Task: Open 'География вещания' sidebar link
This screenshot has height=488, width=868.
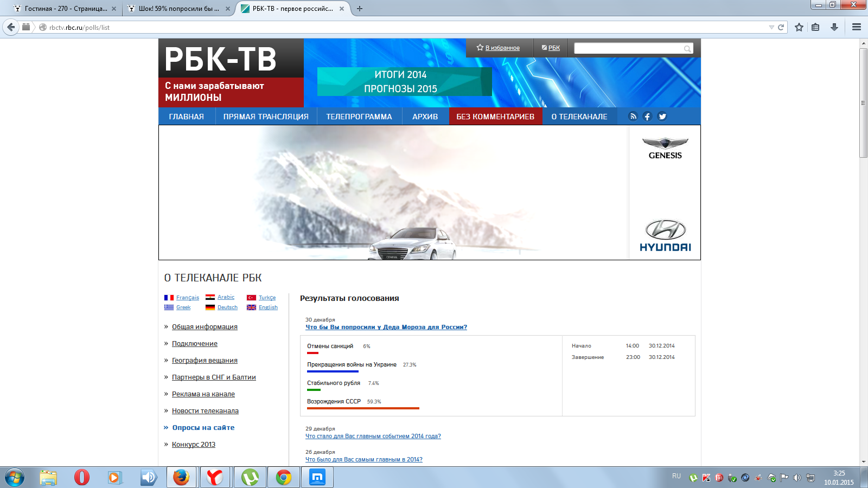Action: [x=205, y=361]
